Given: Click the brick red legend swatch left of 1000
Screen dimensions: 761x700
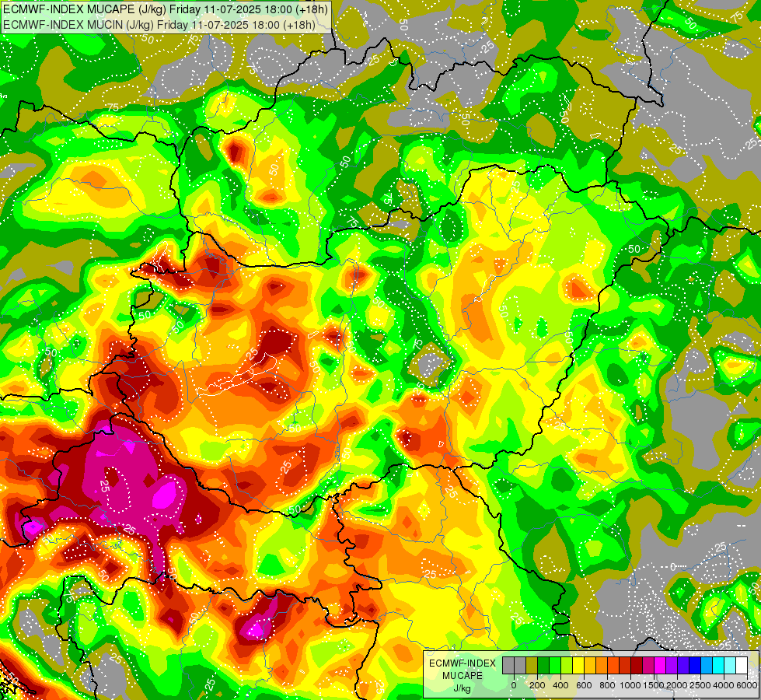Looking at the screenshot, I should (x=625, y=666).
